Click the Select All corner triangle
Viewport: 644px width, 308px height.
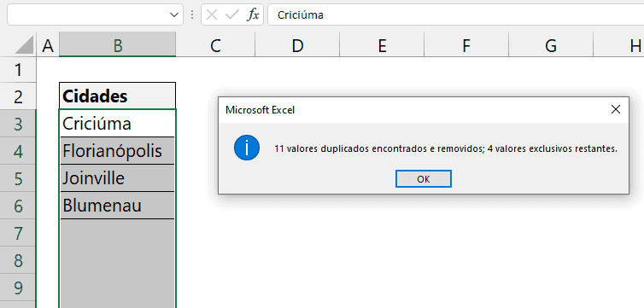tap(24, 45)
